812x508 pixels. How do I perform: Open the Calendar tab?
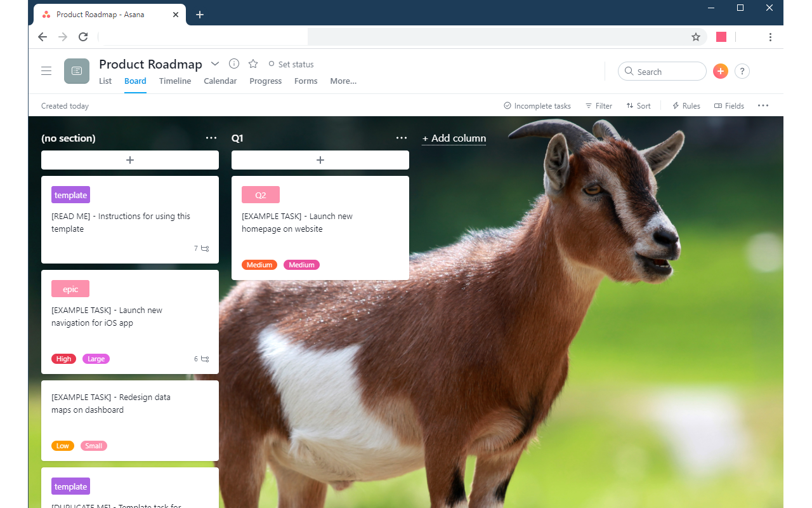220,81
